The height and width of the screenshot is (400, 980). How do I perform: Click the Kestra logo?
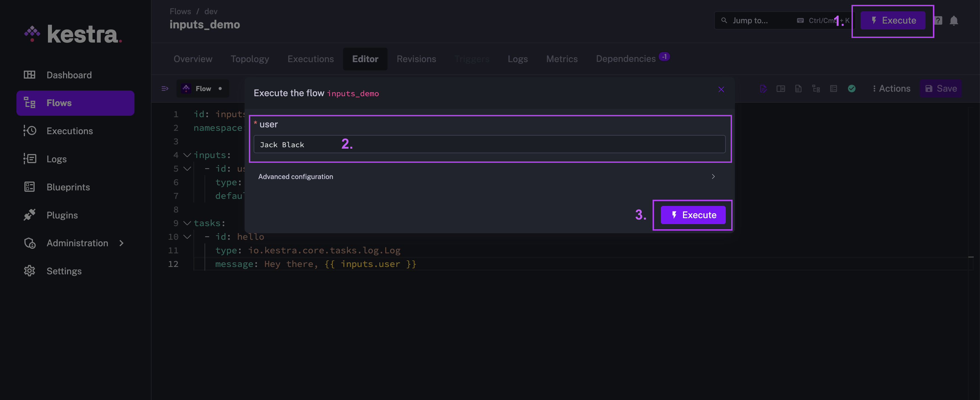click(73, 34)
